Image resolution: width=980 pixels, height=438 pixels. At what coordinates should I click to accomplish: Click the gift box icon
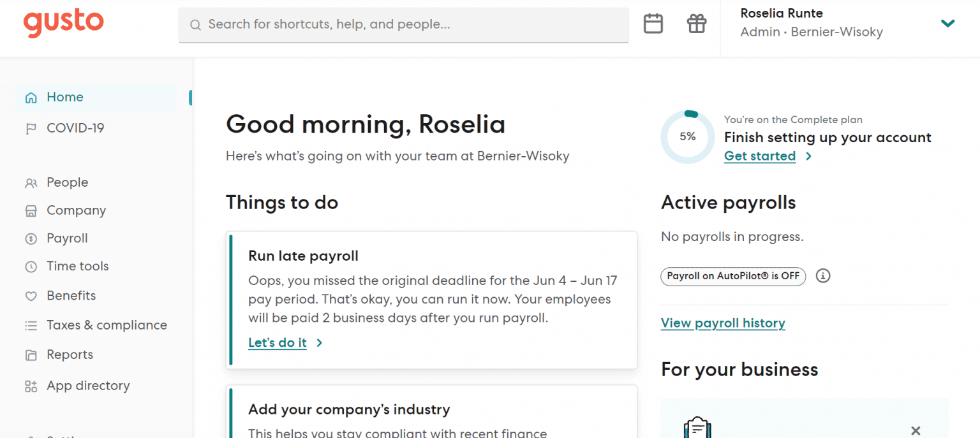click(696, 24)
